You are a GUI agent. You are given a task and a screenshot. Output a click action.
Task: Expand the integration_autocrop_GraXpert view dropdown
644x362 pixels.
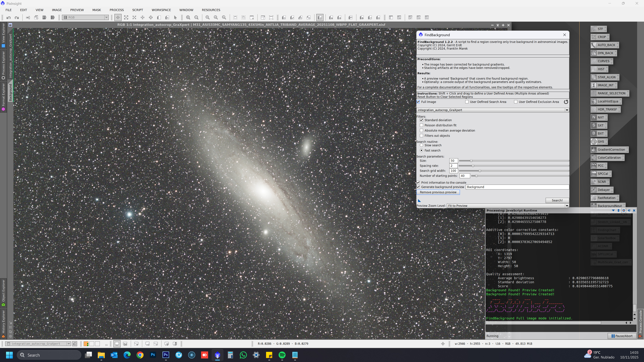tap(567, 110)
